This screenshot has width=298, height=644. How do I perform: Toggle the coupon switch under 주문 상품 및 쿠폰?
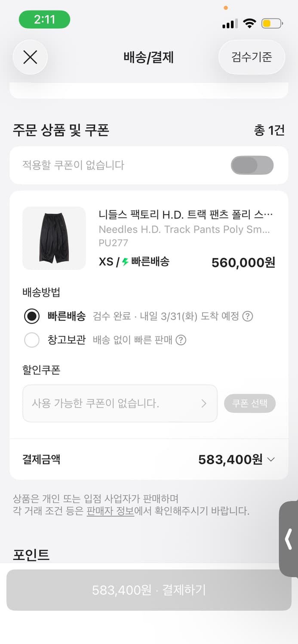(x=252, y=165)
